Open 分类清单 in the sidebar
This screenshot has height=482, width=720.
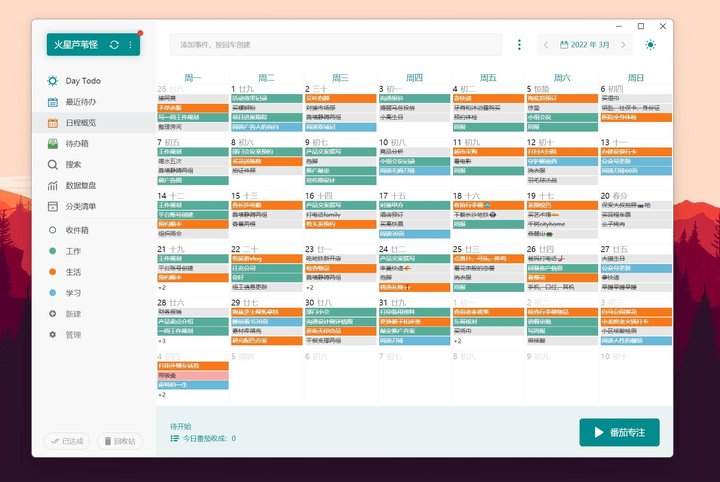(x=94, y=206)
